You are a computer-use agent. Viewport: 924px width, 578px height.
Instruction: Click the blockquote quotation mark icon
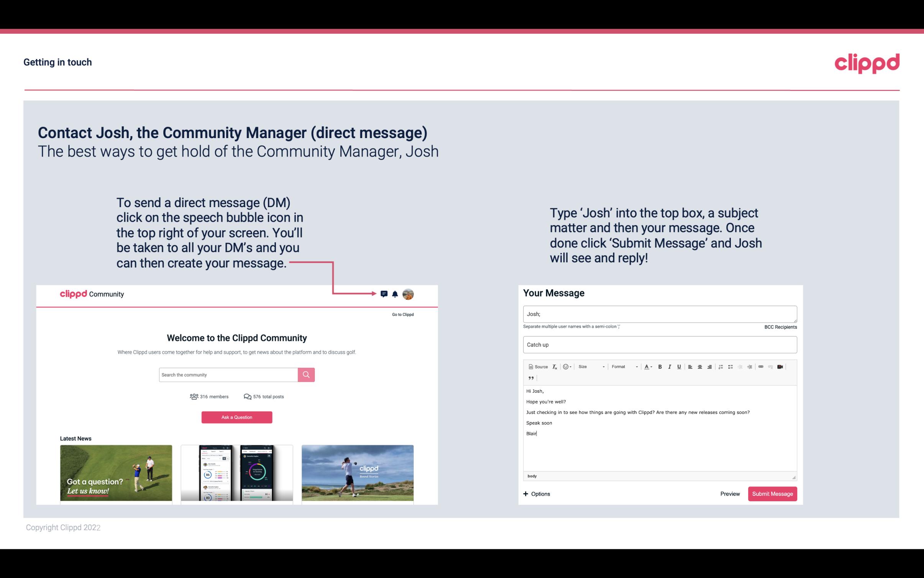click(x=530, y=378)
